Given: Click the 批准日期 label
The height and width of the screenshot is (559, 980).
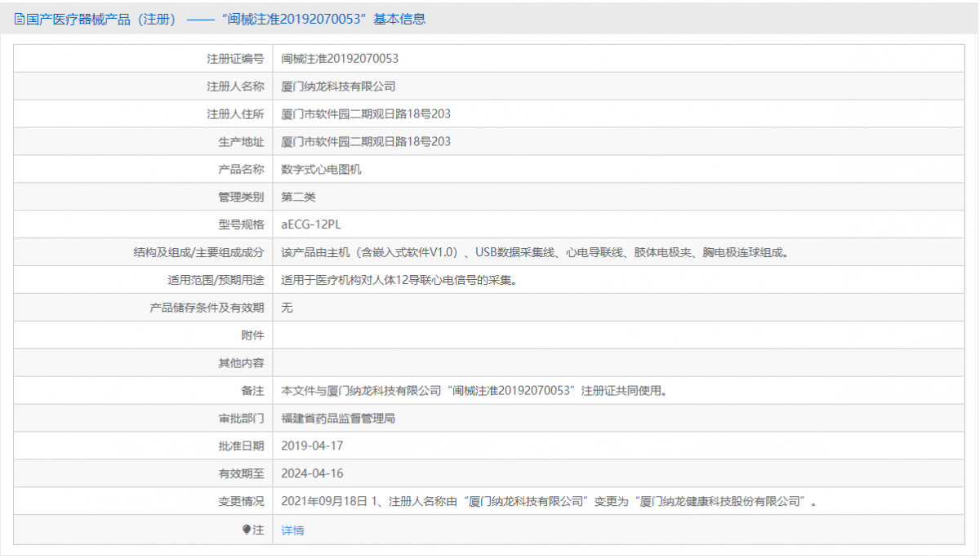Looking at the screenshot, I should tap(241, 446).
